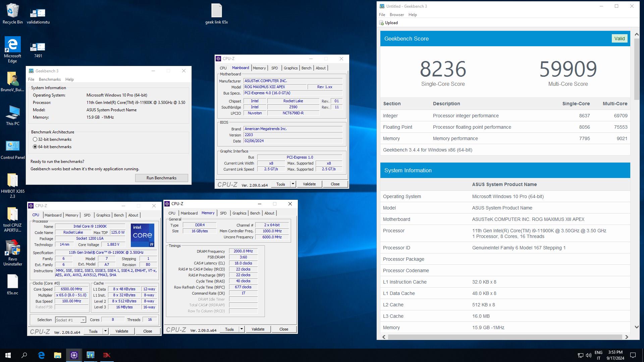Open File menu in Geekbench results window

point(382,15)
